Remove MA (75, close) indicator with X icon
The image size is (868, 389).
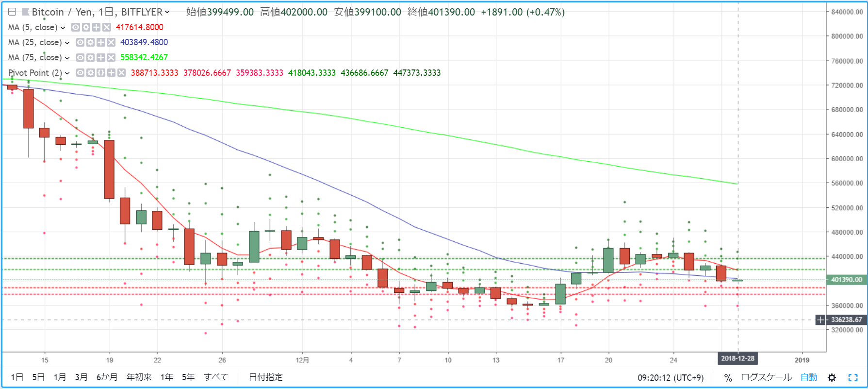pos(111,57)
